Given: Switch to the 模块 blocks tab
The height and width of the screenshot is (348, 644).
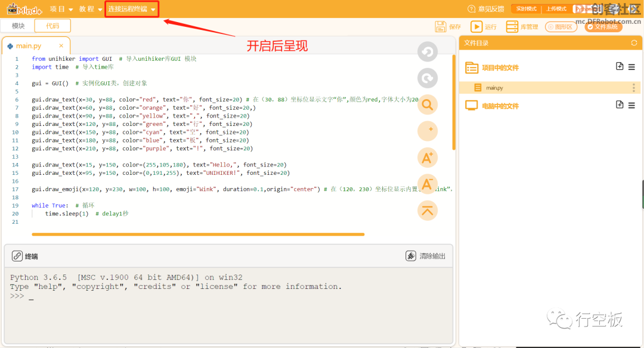Looking at the screenshot, I should [18, 26].
